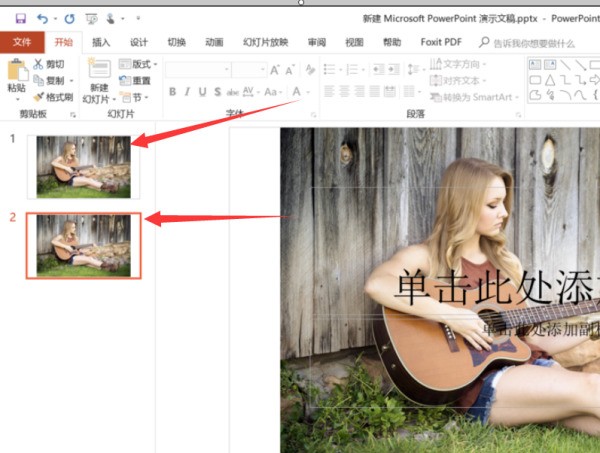Click the Save icon in quick access toolbar
Viewport: 600px width, 453px height.
21,18
